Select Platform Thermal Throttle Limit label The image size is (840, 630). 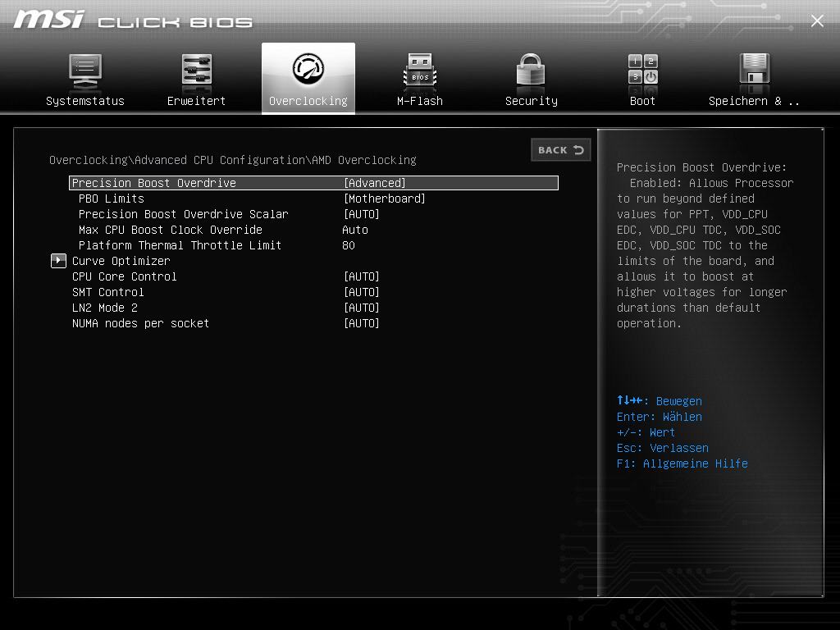tap(180, 245)
